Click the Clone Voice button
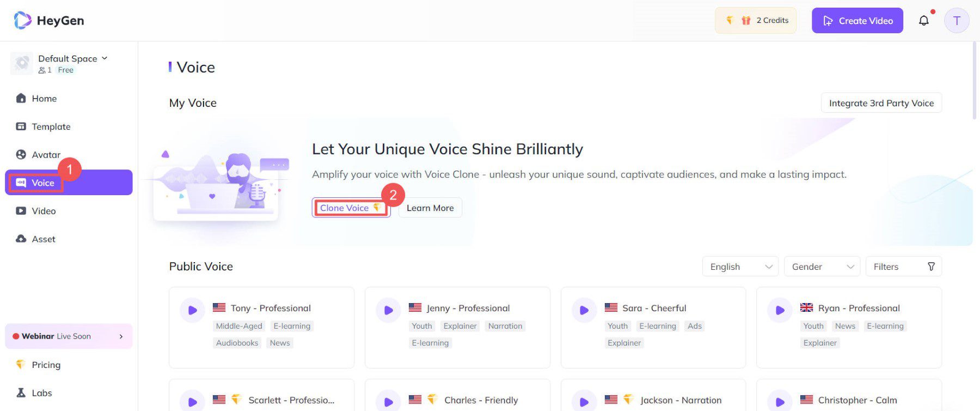Screen dimensions: 980x411 351,208
